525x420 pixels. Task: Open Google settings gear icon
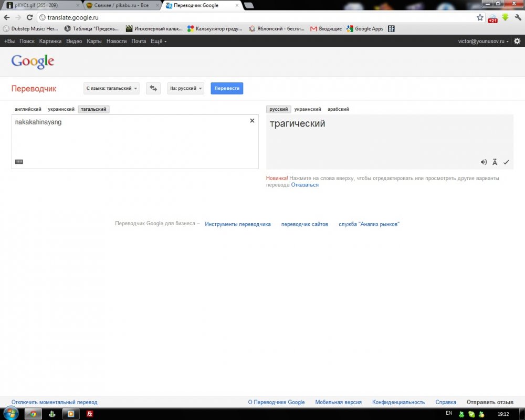click(x=517, y=41)
